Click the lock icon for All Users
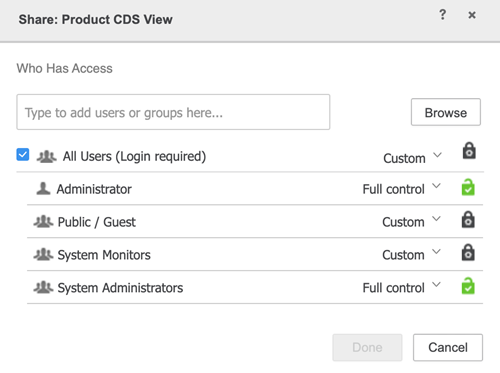Screen dimensions: 500x373 [x=469, y=151]
